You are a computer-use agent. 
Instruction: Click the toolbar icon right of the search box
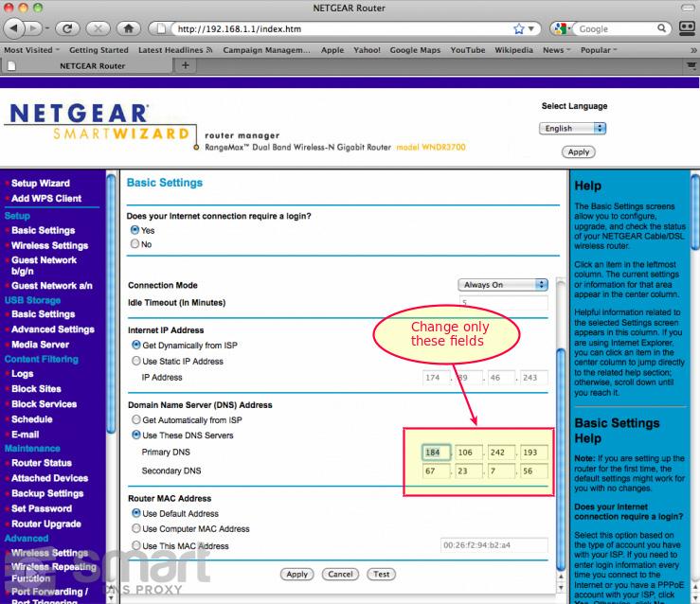pos(687,28)
